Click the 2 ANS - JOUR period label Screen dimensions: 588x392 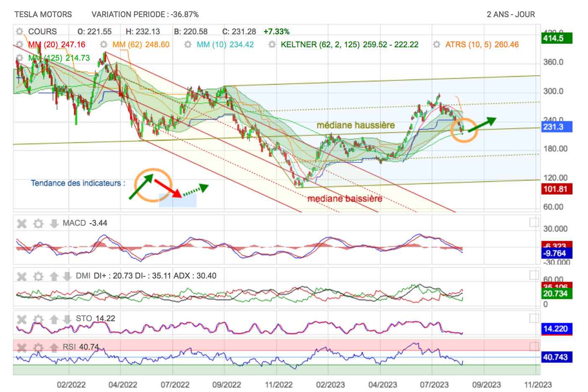point(511,14)
